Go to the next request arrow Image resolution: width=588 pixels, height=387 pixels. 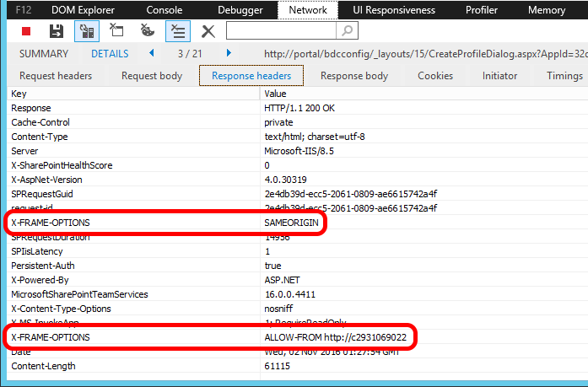pos(228,53)
